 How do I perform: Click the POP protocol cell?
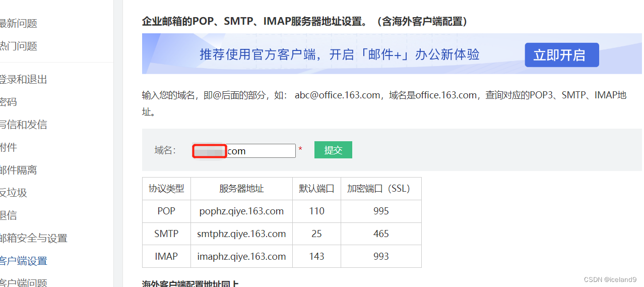pyautogui.click(x=166, y=211)
